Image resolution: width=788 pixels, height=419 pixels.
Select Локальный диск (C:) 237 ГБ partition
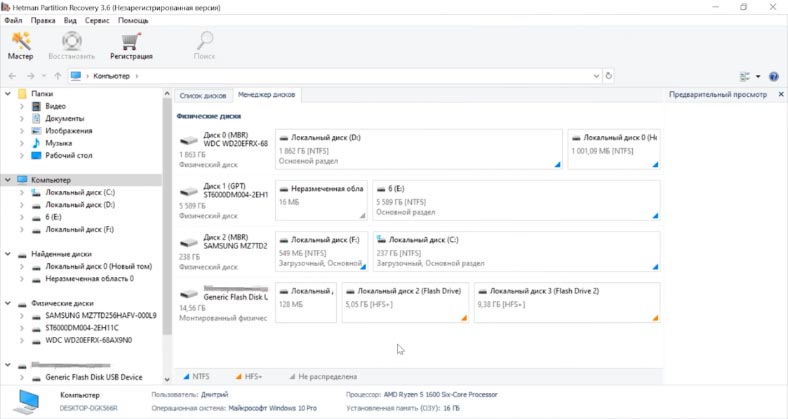click(516, 251)
